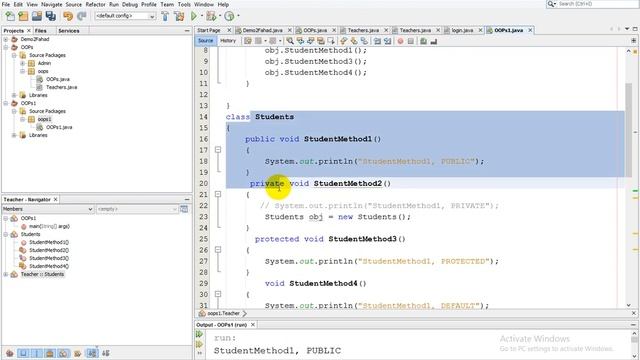Click Previous Bookmark icon in editor toolbar

tap(343, 41)
